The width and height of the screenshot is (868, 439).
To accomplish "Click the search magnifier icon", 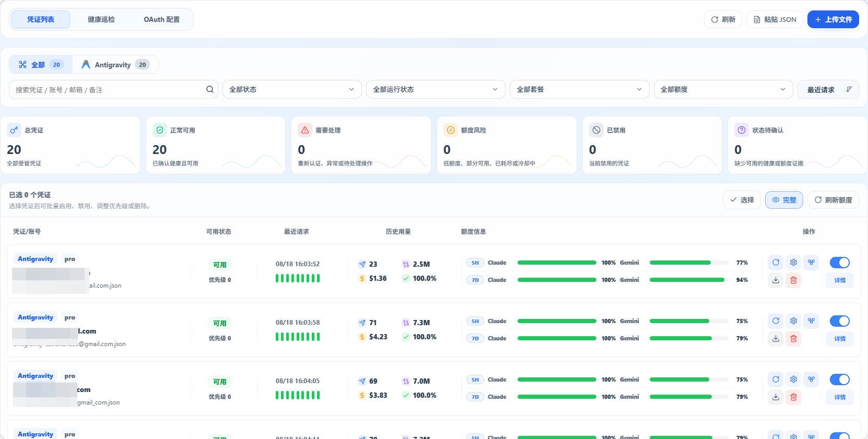I will pos(210,89).
